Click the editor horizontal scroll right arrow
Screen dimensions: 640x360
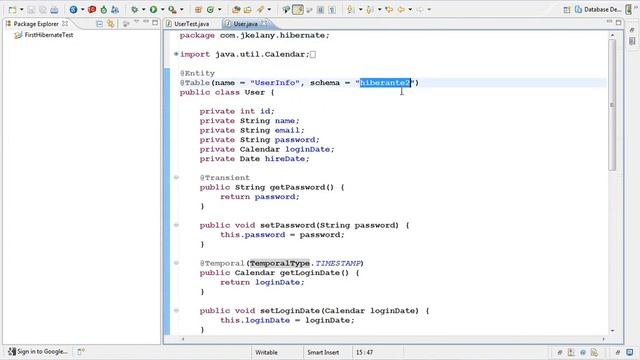coord(604,339)
